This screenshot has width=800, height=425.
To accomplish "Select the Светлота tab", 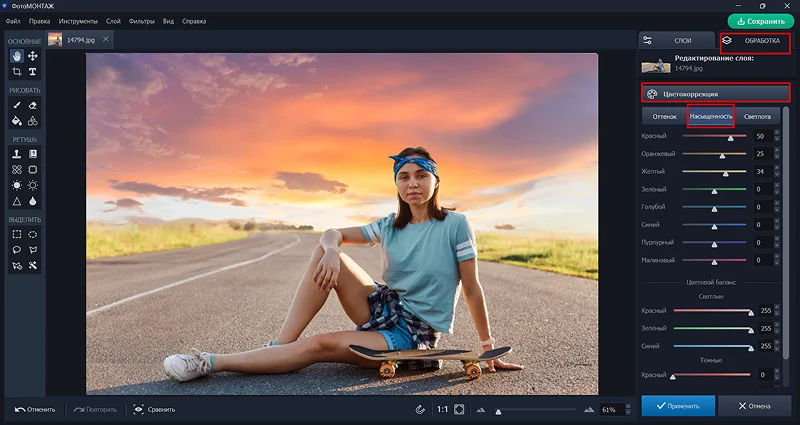I will 757,116.
